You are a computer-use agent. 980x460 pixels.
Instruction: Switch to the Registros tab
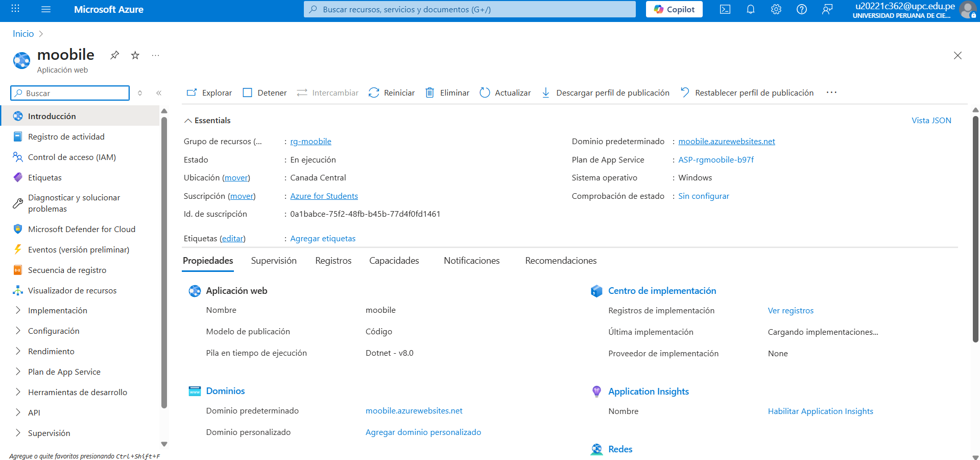click(333, 261)
